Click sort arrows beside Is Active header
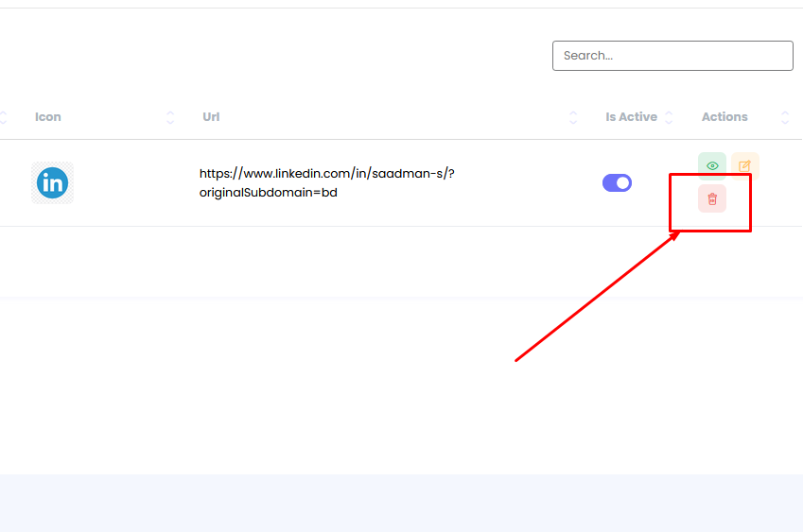803x532 pixels. click(669, 117)
